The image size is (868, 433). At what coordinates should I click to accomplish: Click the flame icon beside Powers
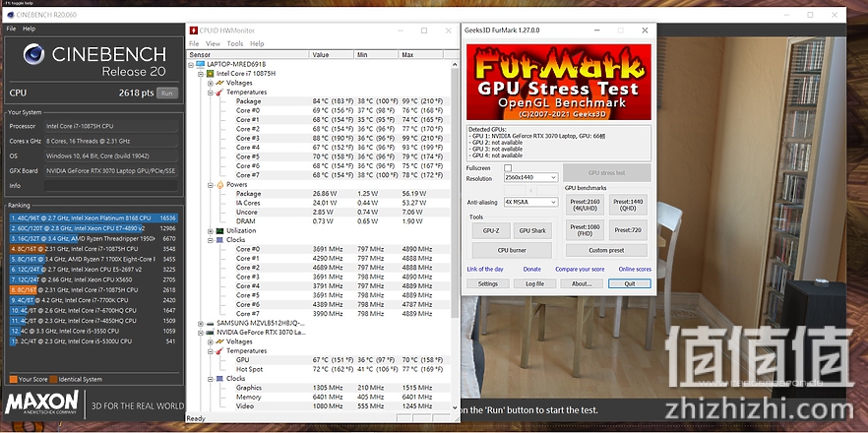tap(219, 184)
